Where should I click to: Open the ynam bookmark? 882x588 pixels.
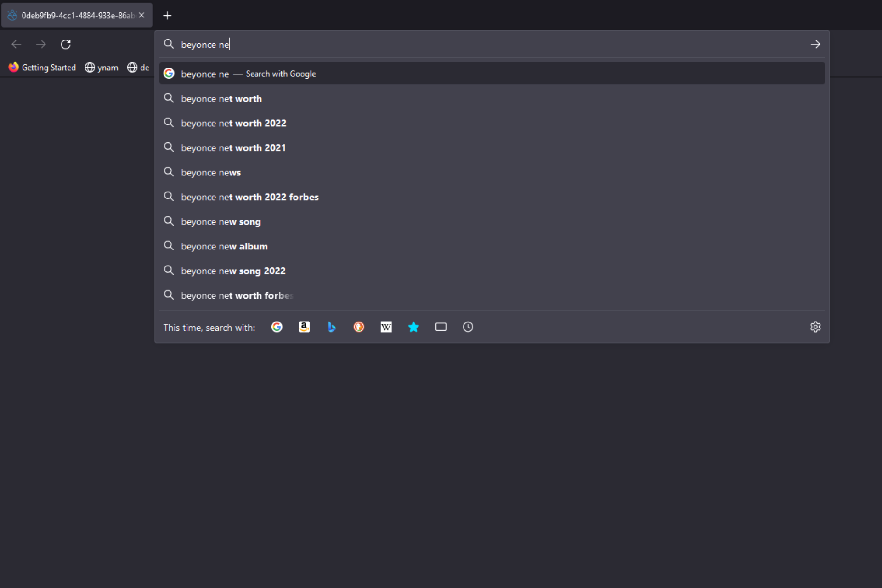click(102, 68)
